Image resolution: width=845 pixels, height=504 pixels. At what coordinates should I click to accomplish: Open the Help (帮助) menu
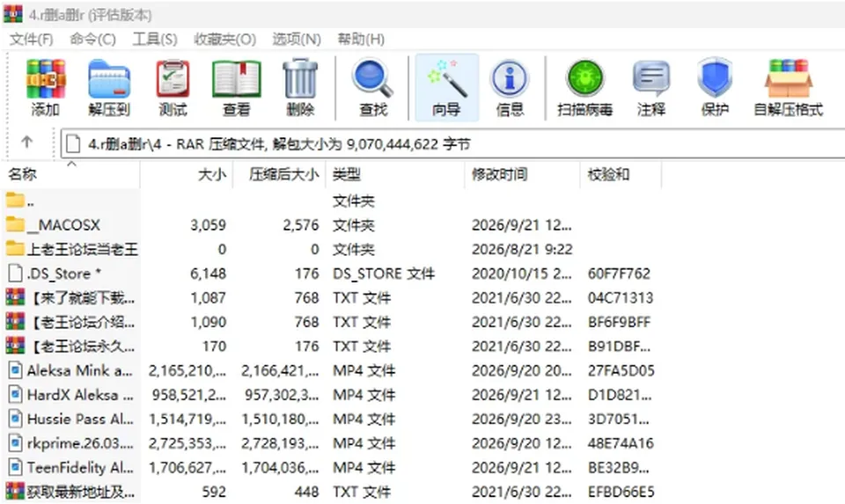point(361,40)
